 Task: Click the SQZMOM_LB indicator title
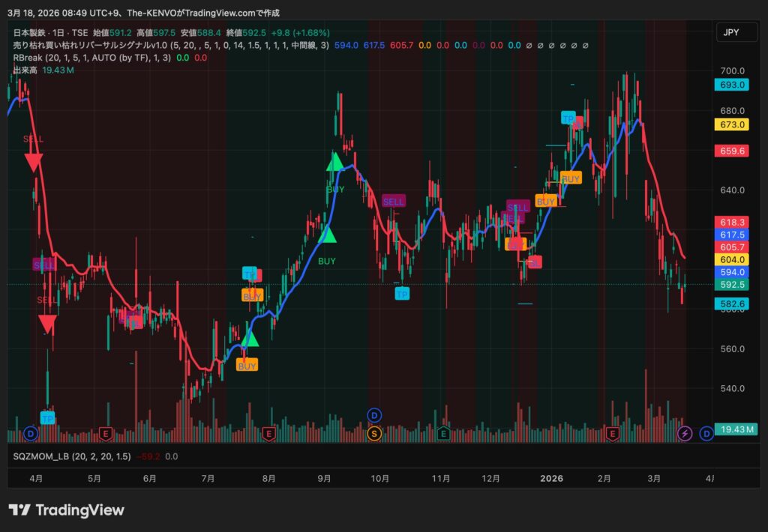(x=45, y=456)
